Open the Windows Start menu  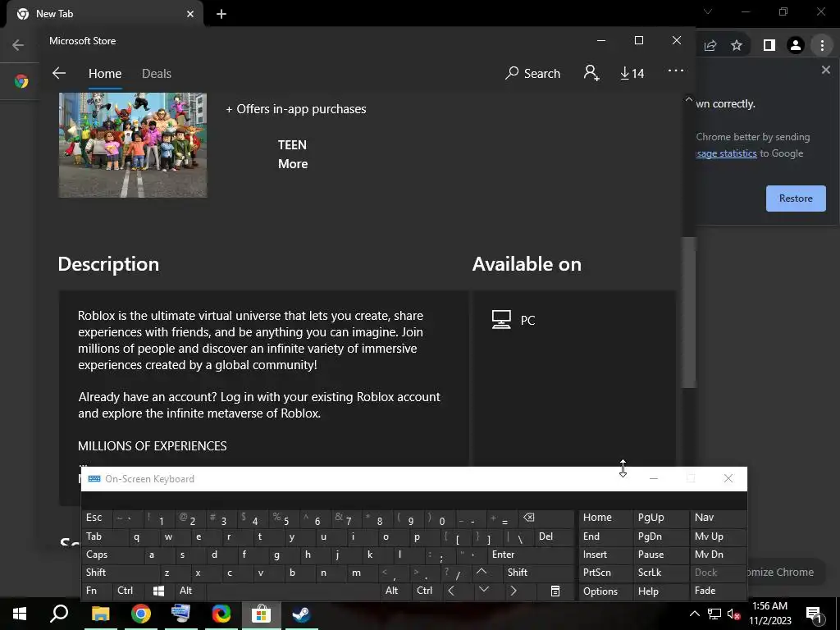[20, 614]
